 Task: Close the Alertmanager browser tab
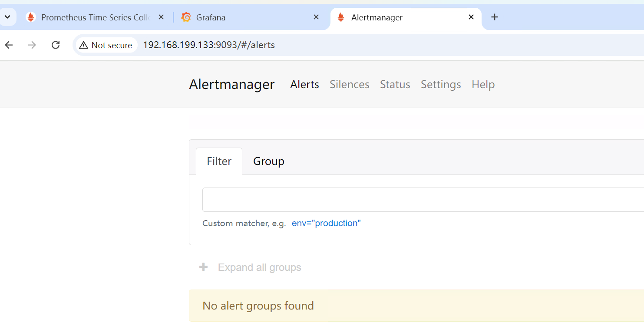point(471,17)
